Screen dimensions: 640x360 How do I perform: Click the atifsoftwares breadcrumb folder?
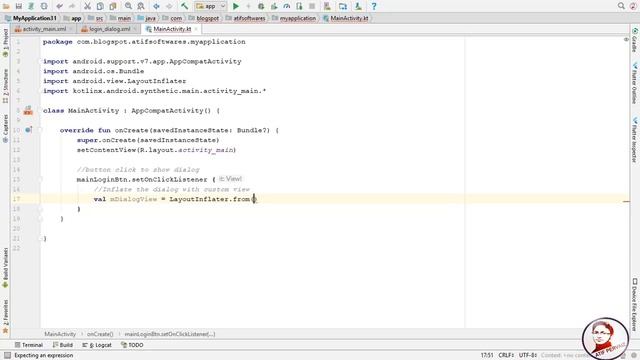pos(245,18)
